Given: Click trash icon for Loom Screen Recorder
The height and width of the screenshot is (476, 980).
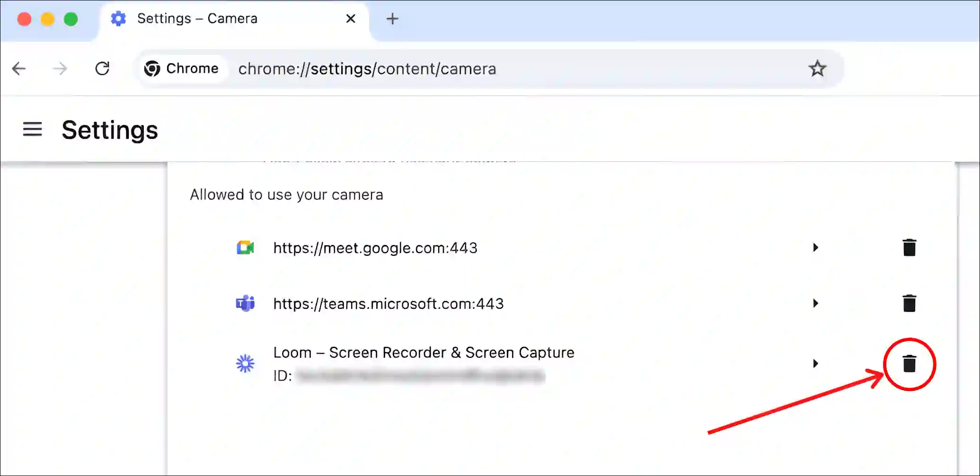Looking at the screenshot, I should pyautogui.click(x=909, y=364).
